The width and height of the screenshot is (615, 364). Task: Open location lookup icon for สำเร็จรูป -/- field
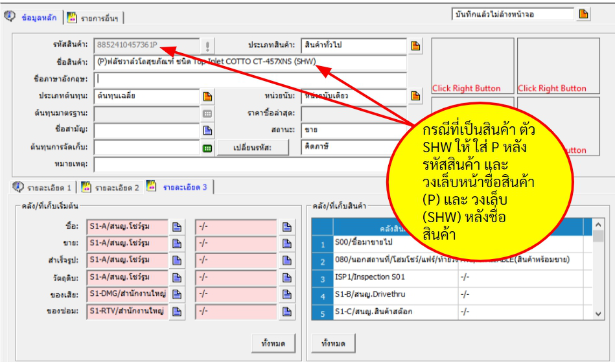(287, 261)
